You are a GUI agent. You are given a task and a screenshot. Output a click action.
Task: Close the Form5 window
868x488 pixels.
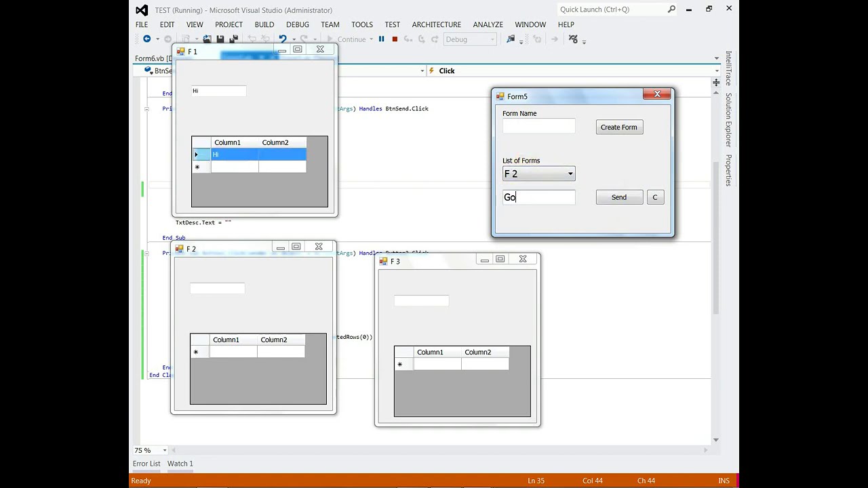(x=657, y=94)
